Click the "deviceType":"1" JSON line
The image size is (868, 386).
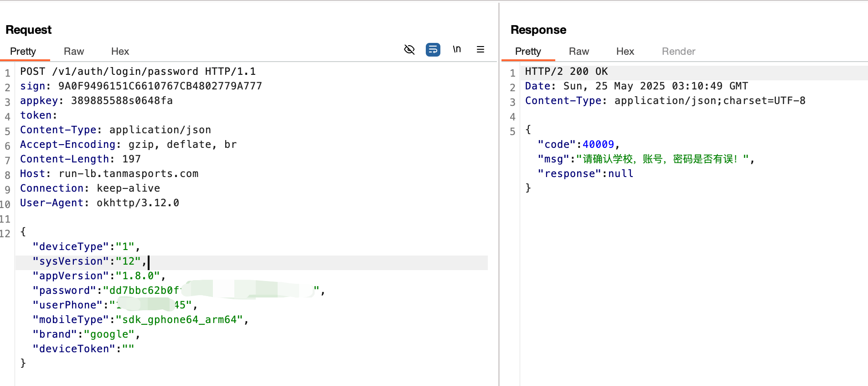(86, 247)
